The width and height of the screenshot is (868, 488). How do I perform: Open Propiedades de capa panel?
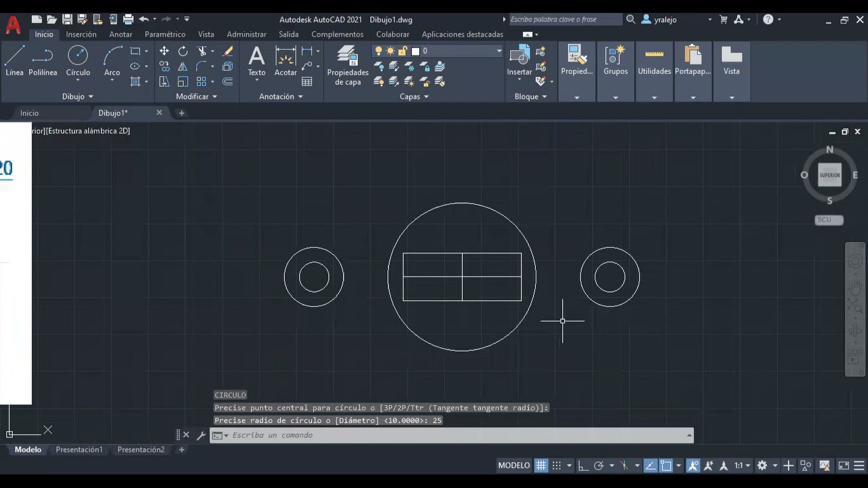[x=348, y=65]
